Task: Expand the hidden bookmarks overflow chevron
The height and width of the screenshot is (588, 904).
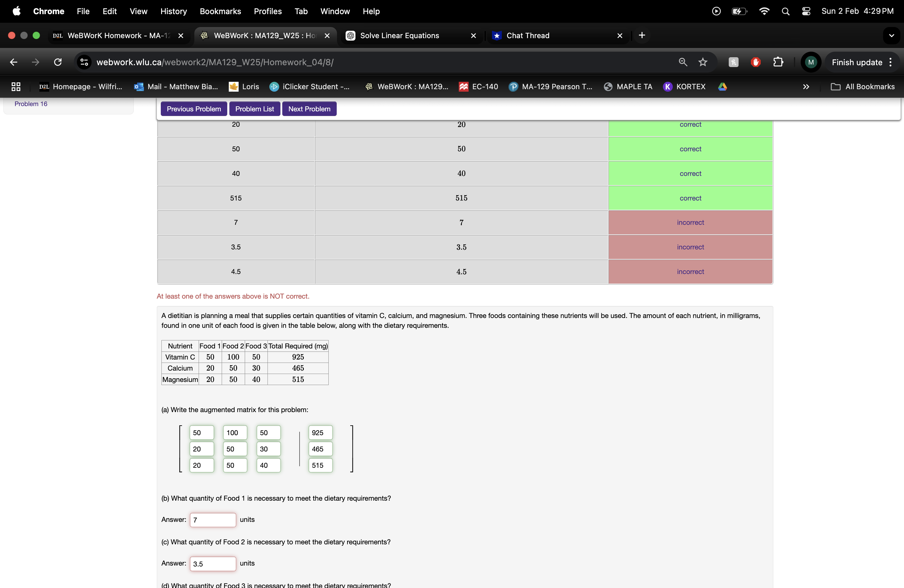Action: click(x=806, y=87)
